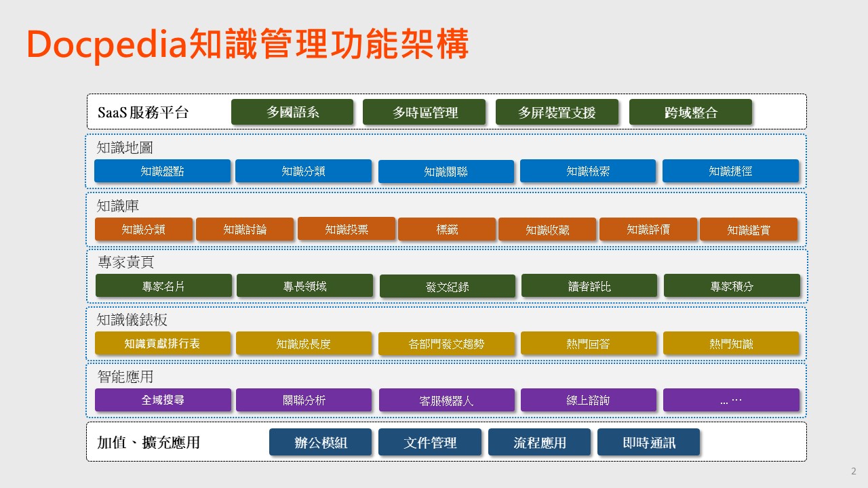The width and height of the screenshot is (868, 488).
Task: Click the 全域搜尋 purple box
Action: pyautogui.click(x=163, y=400)
